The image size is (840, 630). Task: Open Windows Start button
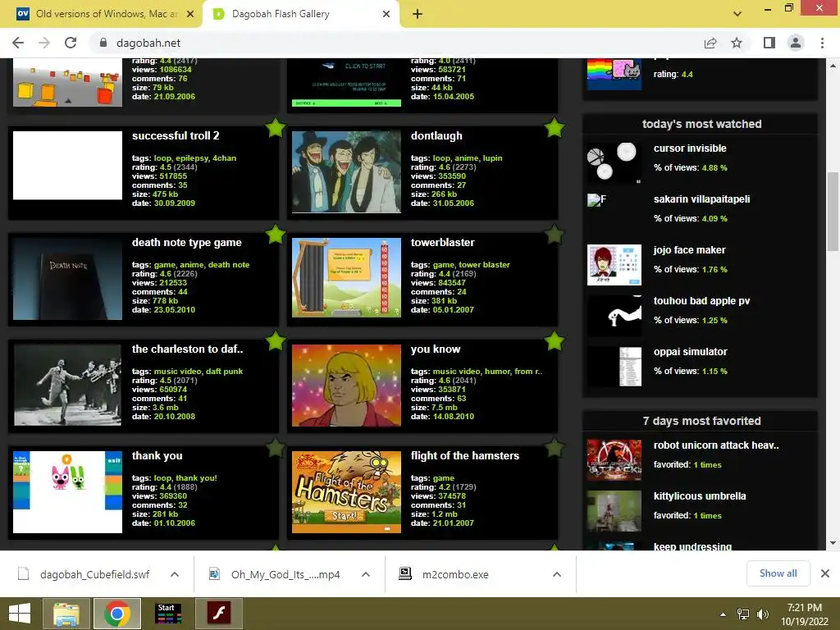point(20,614)
